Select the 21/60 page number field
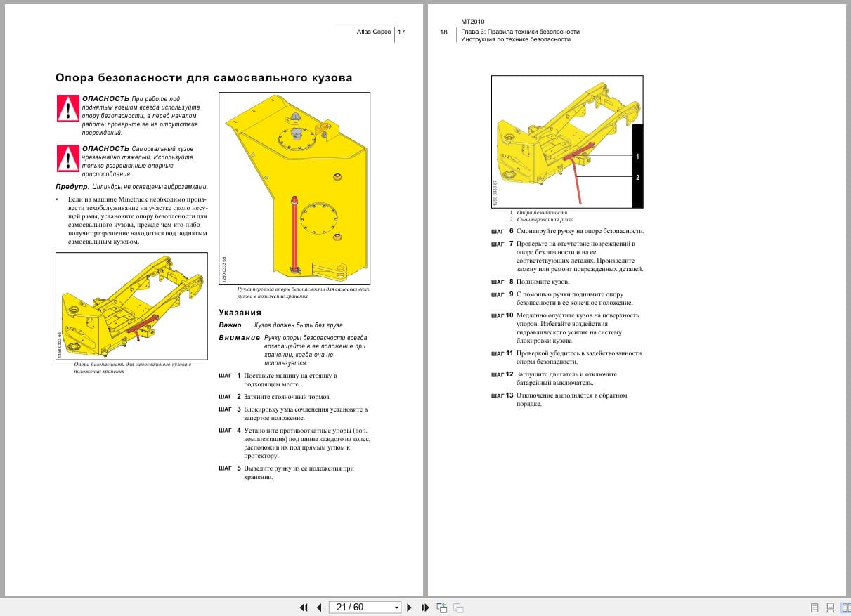 [355, 607]
